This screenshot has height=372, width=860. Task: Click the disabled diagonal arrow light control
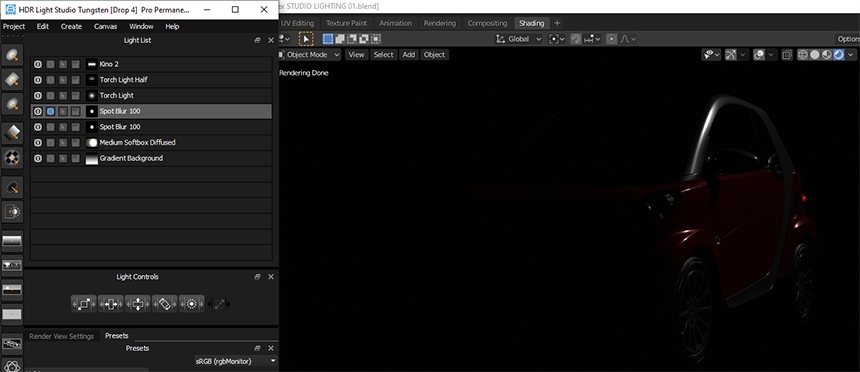219,303
